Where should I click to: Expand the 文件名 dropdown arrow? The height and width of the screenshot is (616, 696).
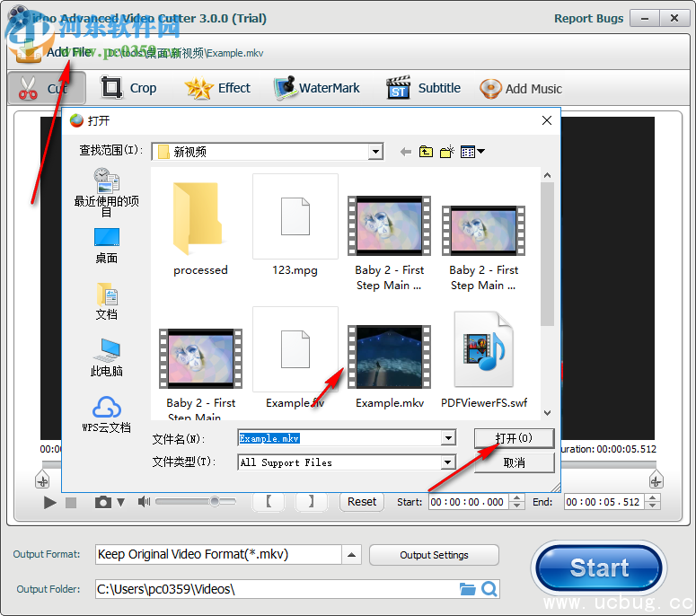click(x=449, y=438)
